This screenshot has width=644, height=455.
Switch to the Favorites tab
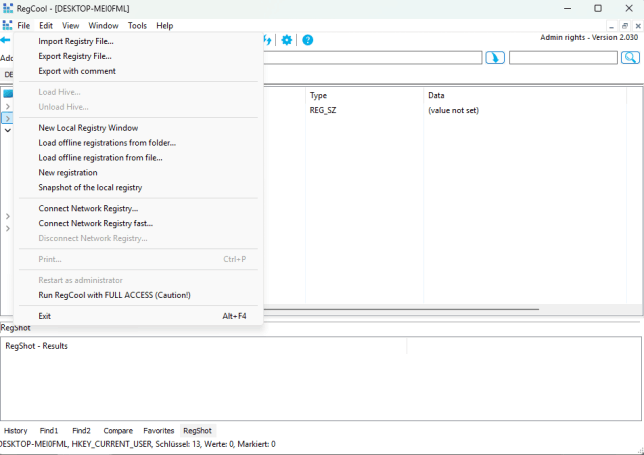click(x=158, y=430)
